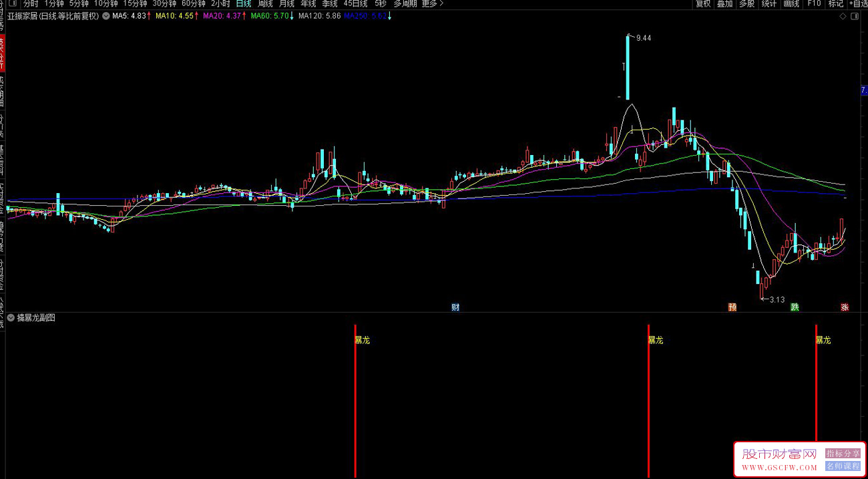The image size is (868, 479).
Task: Click the 财 marker below the chart
Action: (x=455, y=307)
